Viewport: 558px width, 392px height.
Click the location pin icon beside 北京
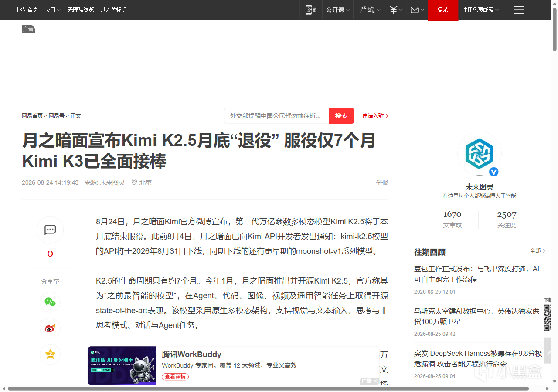pyautogui.click(x=134, y=182)
